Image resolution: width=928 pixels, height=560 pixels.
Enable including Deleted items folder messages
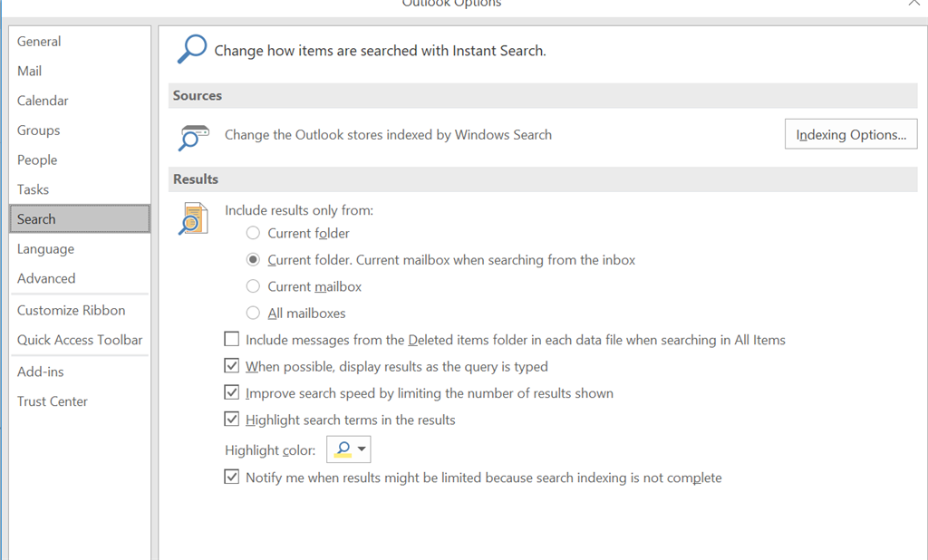(x=231, y=339)
